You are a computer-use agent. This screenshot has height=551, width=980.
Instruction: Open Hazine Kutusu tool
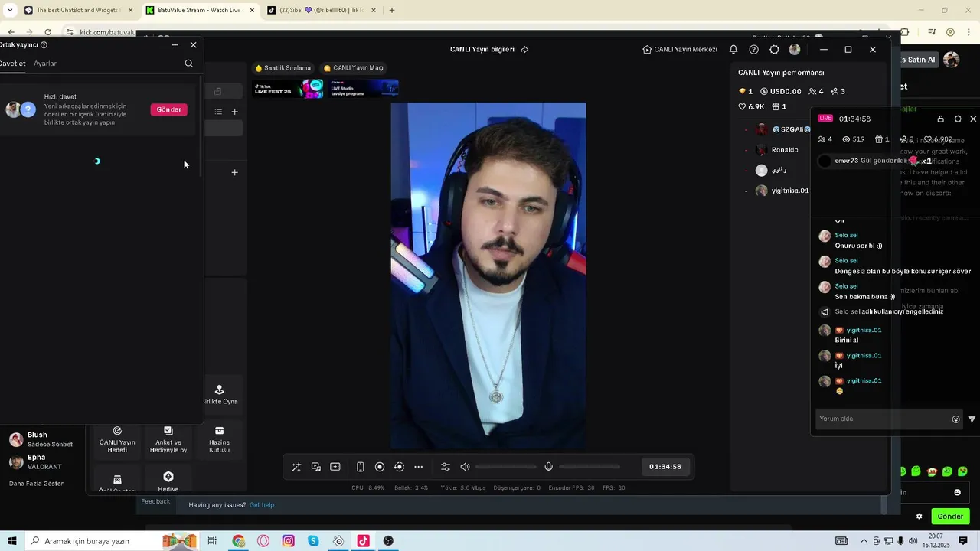tap(219, 440)
